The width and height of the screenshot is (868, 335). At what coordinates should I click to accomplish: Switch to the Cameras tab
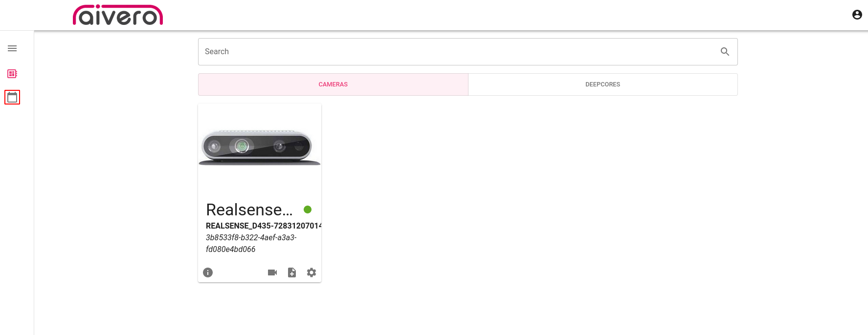pos(333,84)
